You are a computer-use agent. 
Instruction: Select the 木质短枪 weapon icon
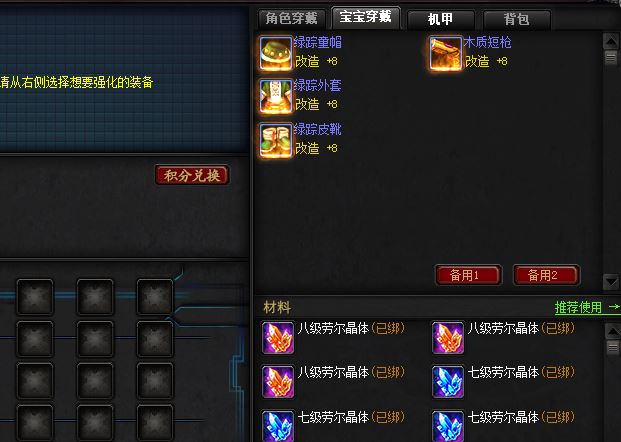pos(446,53)
